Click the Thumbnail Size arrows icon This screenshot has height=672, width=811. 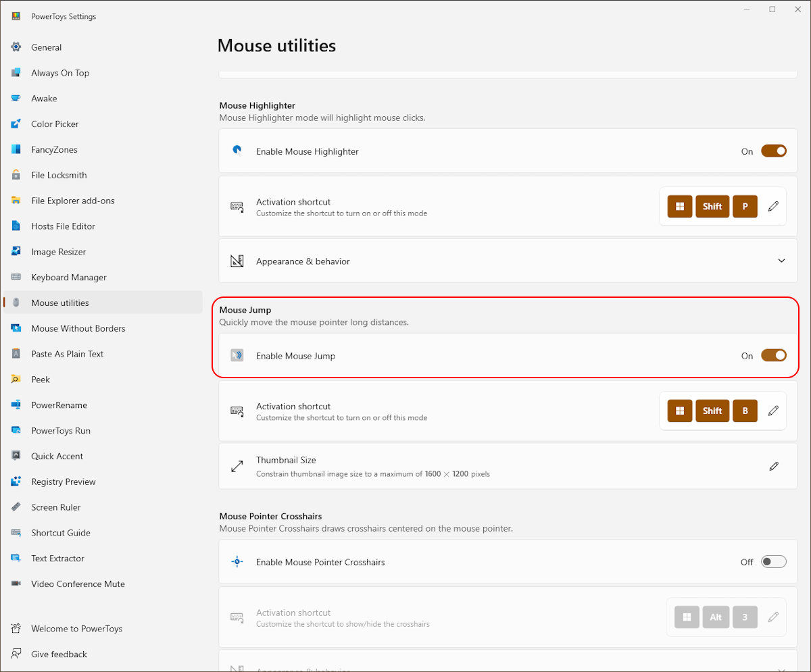tap(237, 466)
